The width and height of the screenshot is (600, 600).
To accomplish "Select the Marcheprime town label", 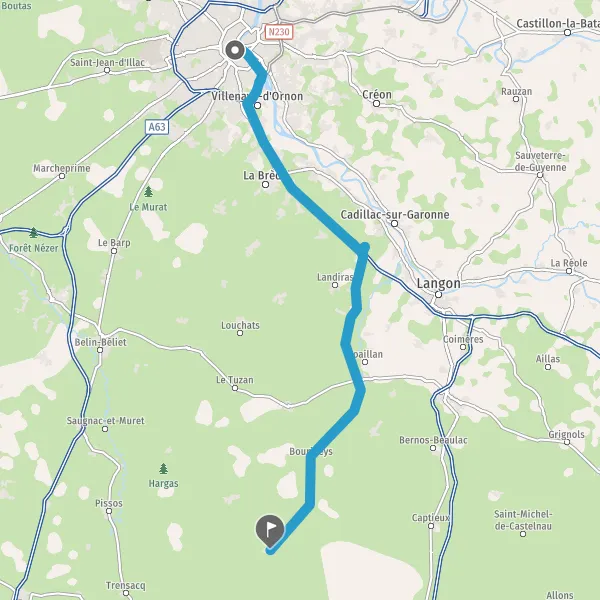I will point(62,168).
